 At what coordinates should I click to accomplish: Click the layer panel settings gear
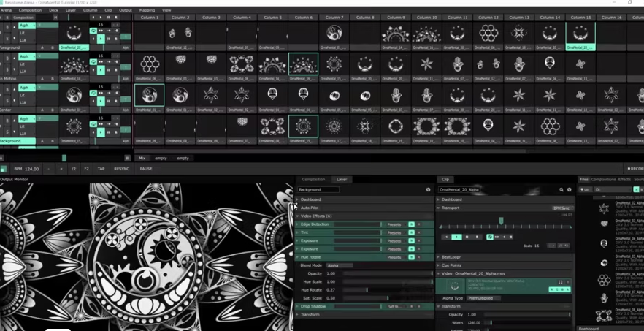[428, 189]
